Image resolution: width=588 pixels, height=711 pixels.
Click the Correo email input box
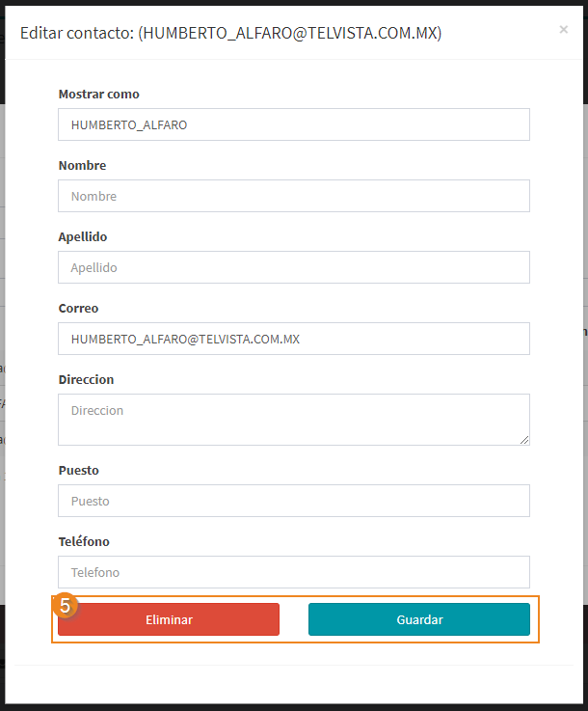(x=294, y=339)
